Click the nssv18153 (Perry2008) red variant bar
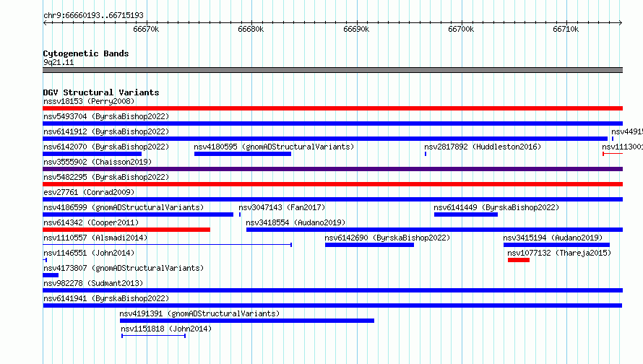The image size is (643, 364). tap(332, 108)
